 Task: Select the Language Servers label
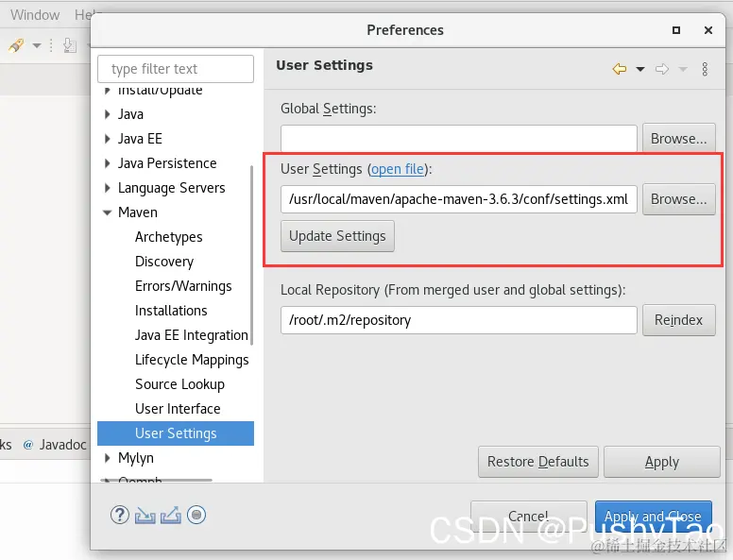pyautogui.click(x=172, y=188)
